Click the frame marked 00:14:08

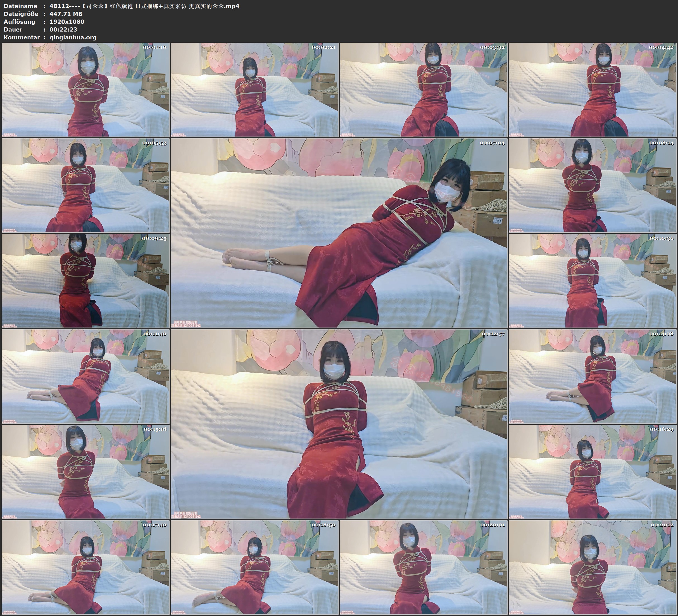coord(592,376)
